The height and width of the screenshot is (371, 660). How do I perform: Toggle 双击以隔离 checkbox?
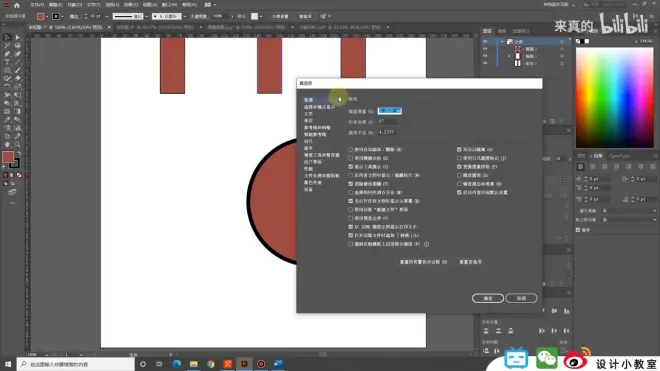click(x=459, y=149)
